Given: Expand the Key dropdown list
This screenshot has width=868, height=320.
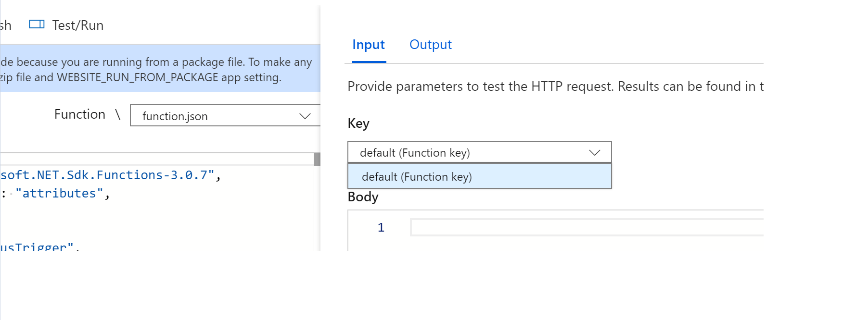Looking at the screenshot, I should (x=479, y=152).
